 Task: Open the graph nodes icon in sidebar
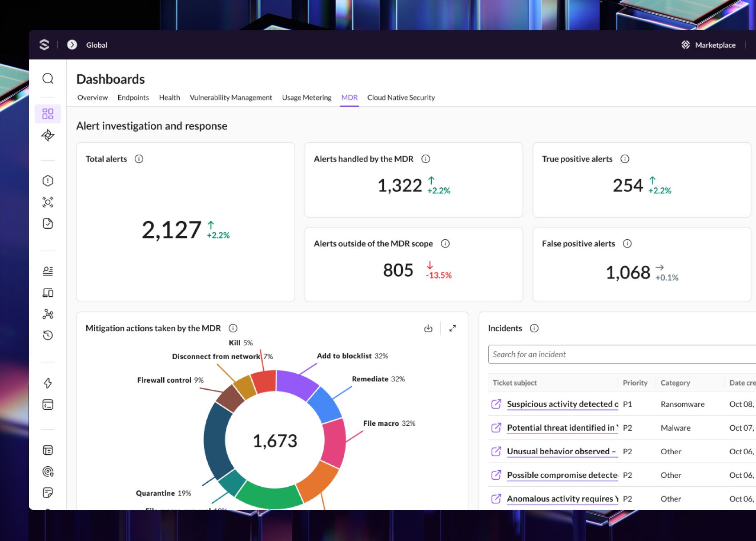point(48,314)
